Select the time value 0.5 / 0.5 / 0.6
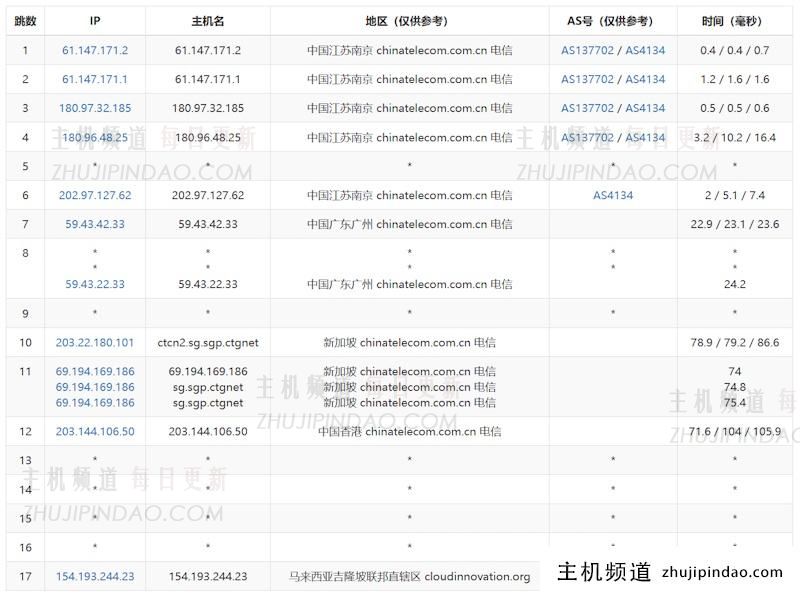This screenshot has height=596, width=800. 735,108
